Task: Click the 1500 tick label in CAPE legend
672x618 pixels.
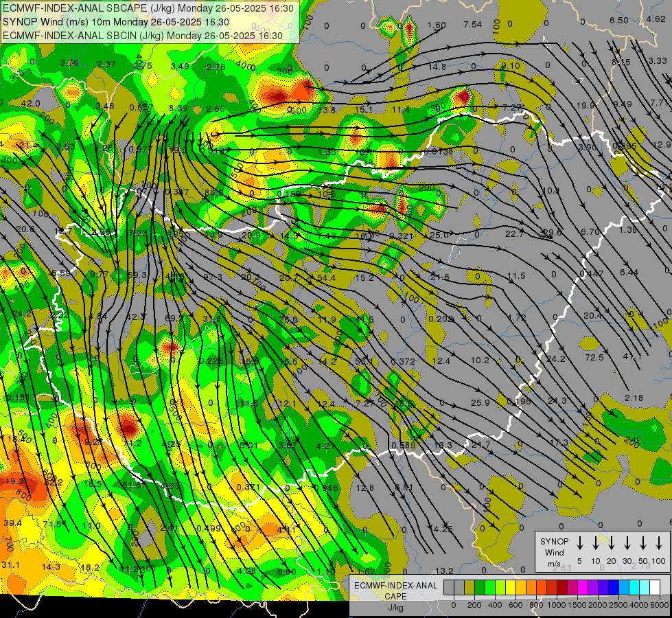Action: [x=577, y=605]
